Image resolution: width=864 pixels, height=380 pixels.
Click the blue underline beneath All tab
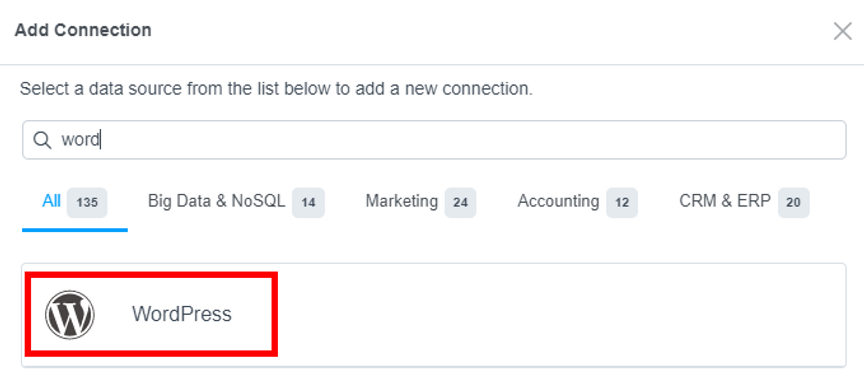(75, 230)
